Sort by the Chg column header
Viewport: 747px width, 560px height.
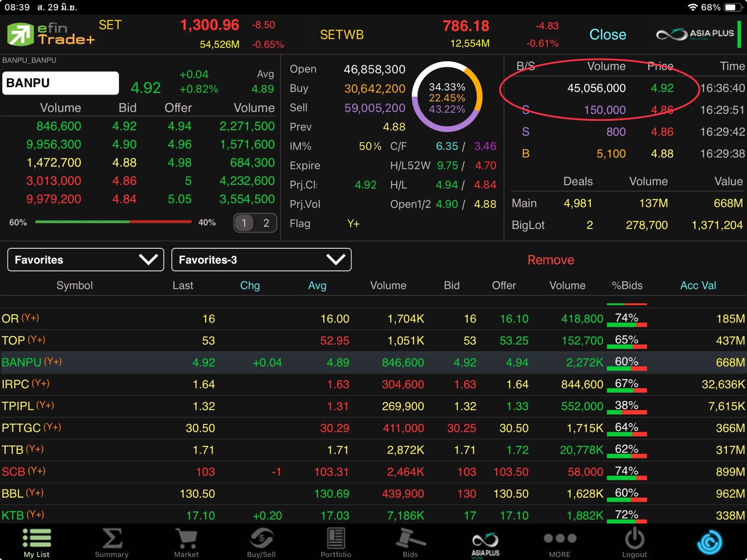(x=250, y=286)
